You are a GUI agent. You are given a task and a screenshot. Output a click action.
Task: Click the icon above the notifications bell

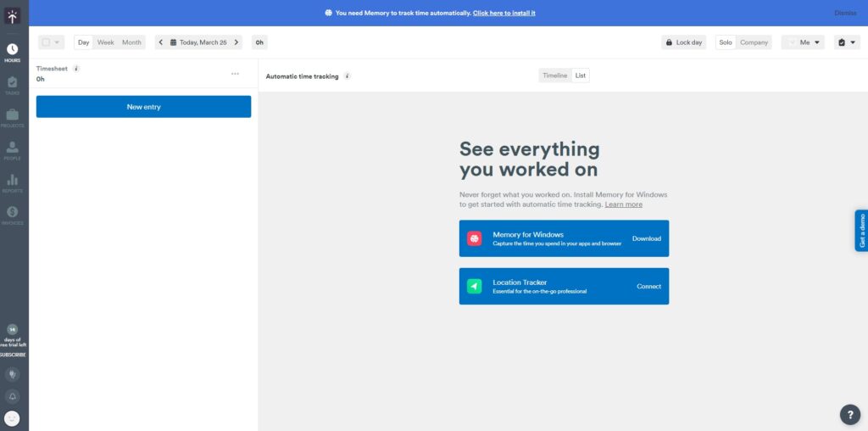click(x=12, y=374)
